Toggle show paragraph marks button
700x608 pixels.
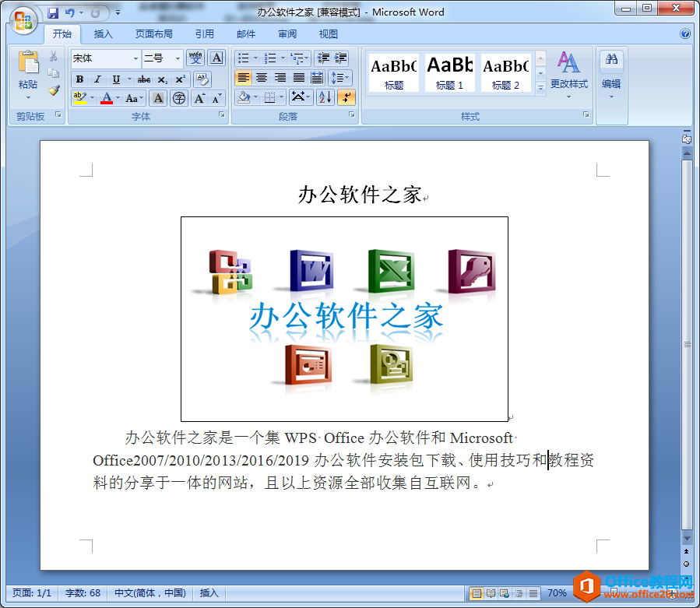pyautogui.click(x=346, y=97)
